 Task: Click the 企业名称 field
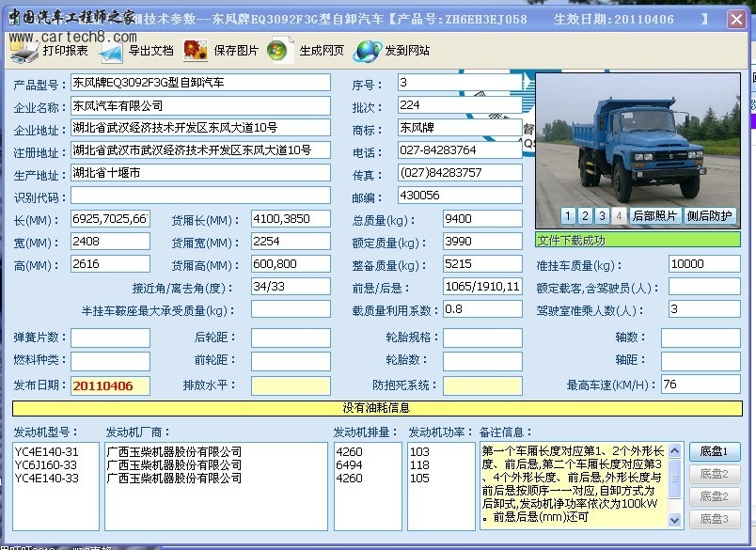(200, 105)
